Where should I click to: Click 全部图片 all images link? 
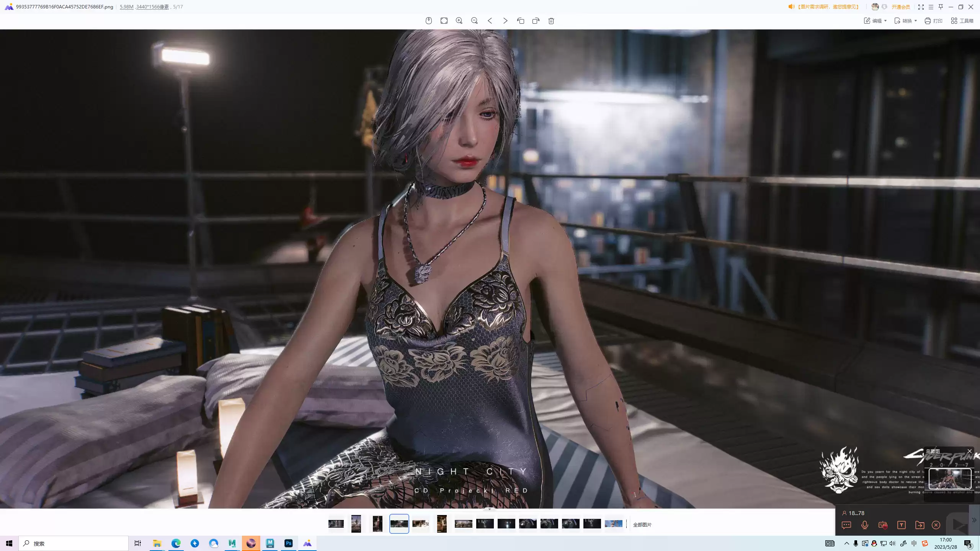click(x=642, y=525)
